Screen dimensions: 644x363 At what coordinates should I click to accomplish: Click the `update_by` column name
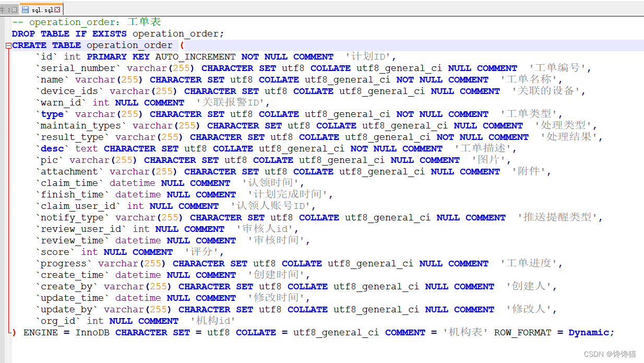[x=66, y=309]
